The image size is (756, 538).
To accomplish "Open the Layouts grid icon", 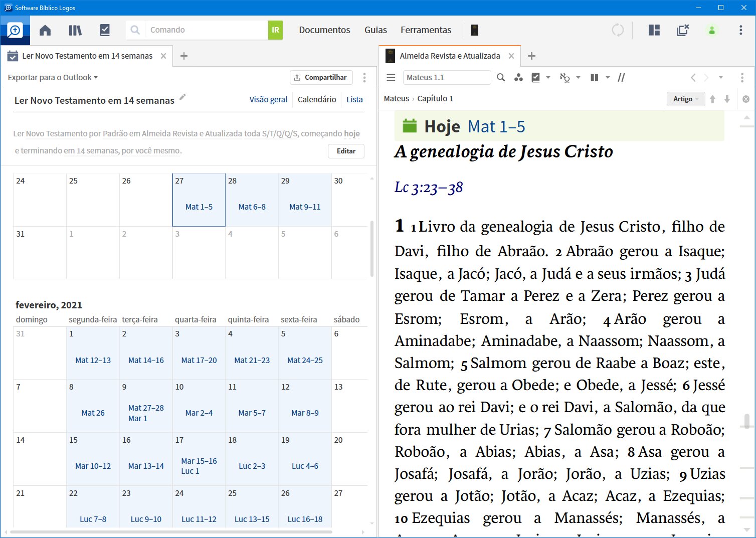I will [654, 30].
